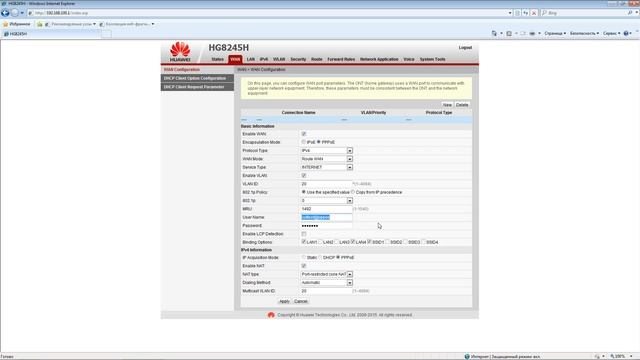Click add to favorites bar icon

tap(40, 24)
